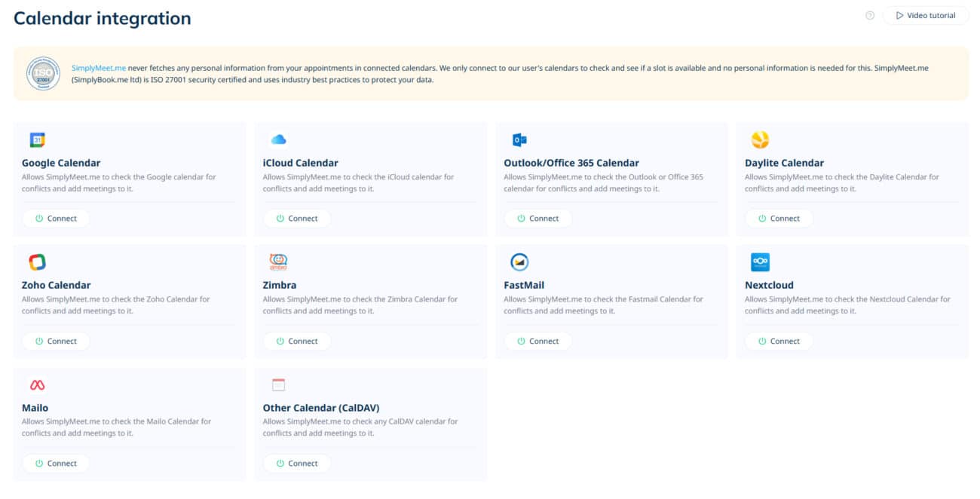Image resolution: width=980 pixels, height=499 pixels.
Task: Open the help question mark icon
Action: 870,16
